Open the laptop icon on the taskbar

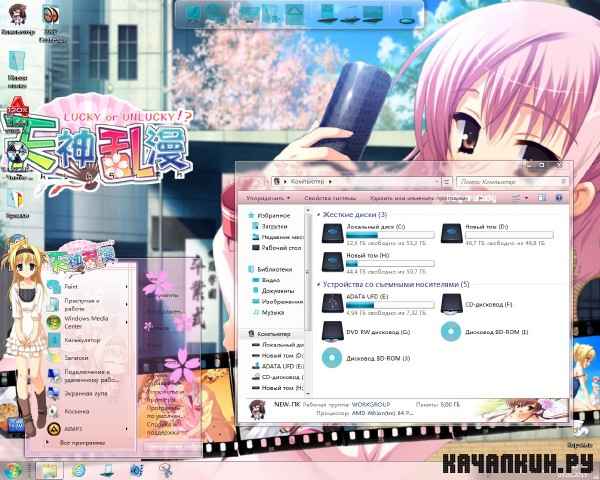click(x=108, y=470)
